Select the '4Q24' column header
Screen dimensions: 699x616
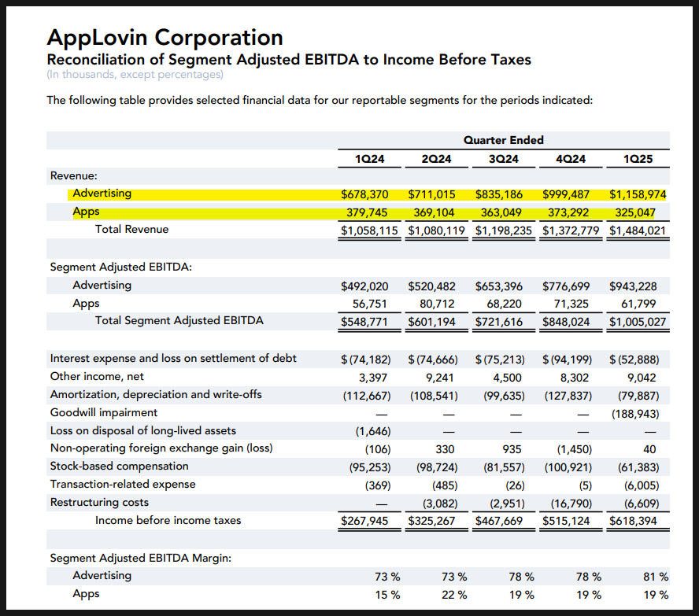click(x=571, y=159)
